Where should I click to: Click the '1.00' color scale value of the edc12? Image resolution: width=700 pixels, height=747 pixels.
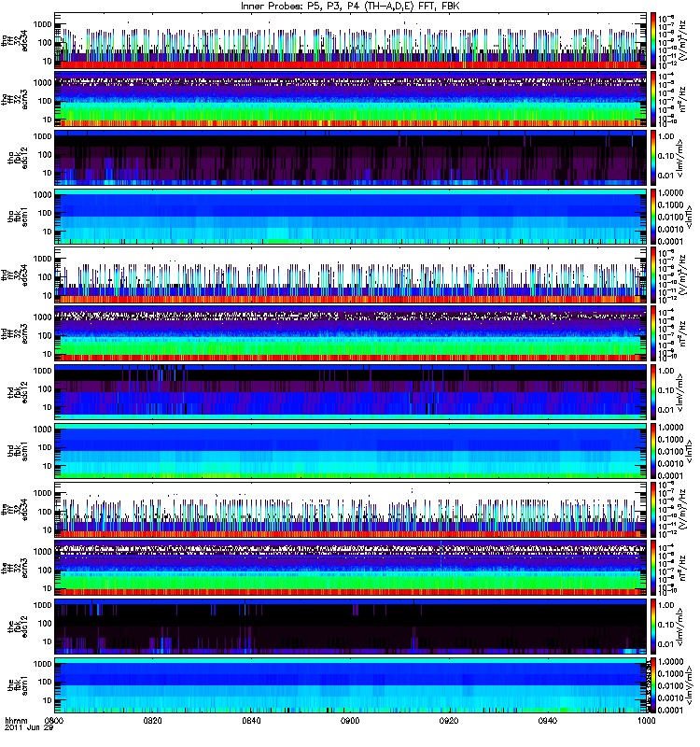point(665,605)
